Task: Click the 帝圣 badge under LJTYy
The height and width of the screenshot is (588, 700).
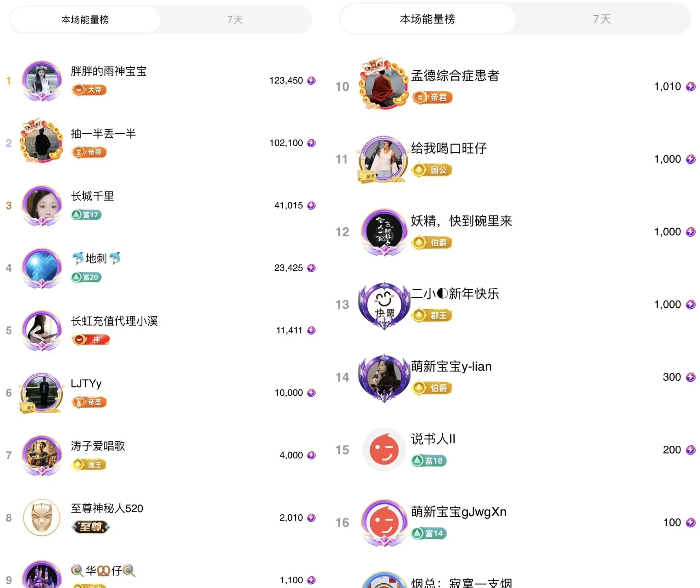Action: 89,402
